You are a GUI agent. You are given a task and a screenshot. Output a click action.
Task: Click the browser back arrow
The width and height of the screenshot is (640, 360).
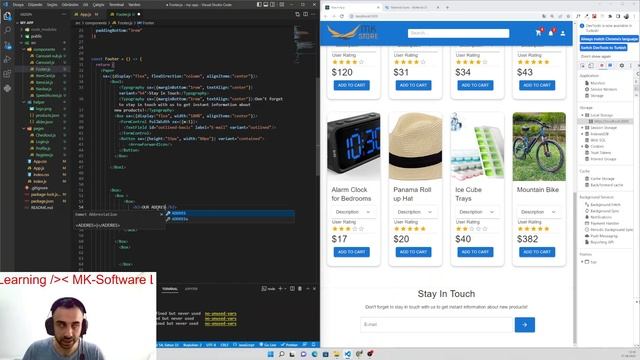pos(326,16)
